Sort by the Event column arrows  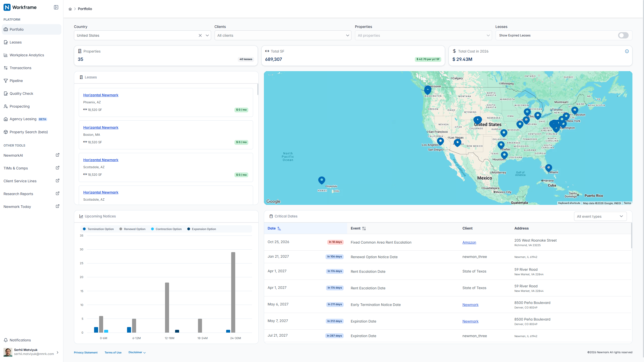click(364, 228)
